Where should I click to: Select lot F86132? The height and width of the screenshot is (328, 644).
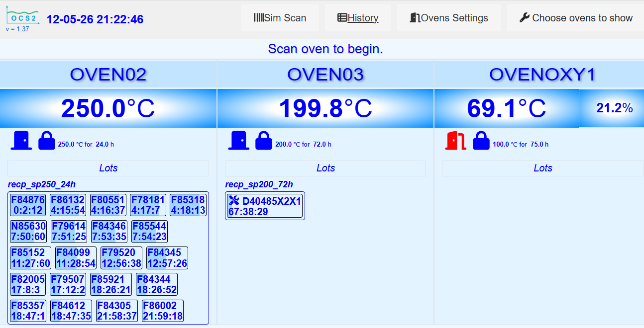coord(68,205)
